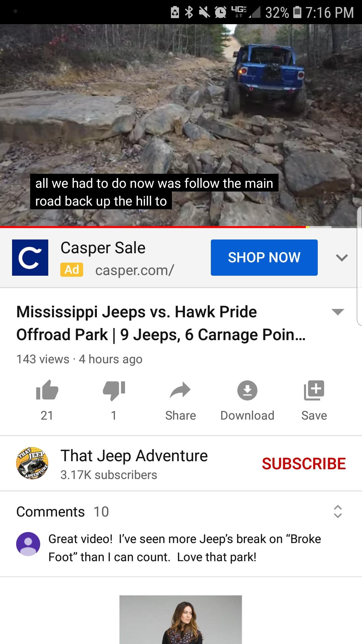Tap the Casper logo icon

[30, 258]
